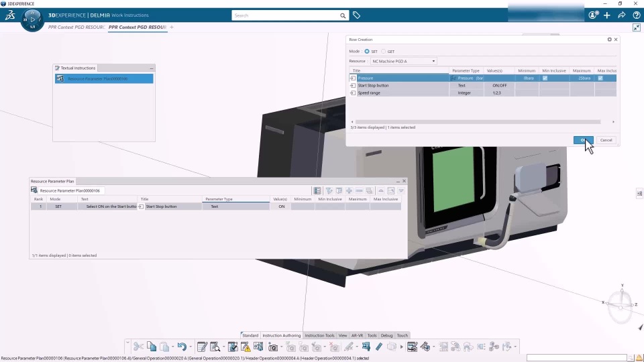Open dropdown arrow next to document magnifier icon
The width and height of the screenshot is (644, 362).
click(223, 347)
